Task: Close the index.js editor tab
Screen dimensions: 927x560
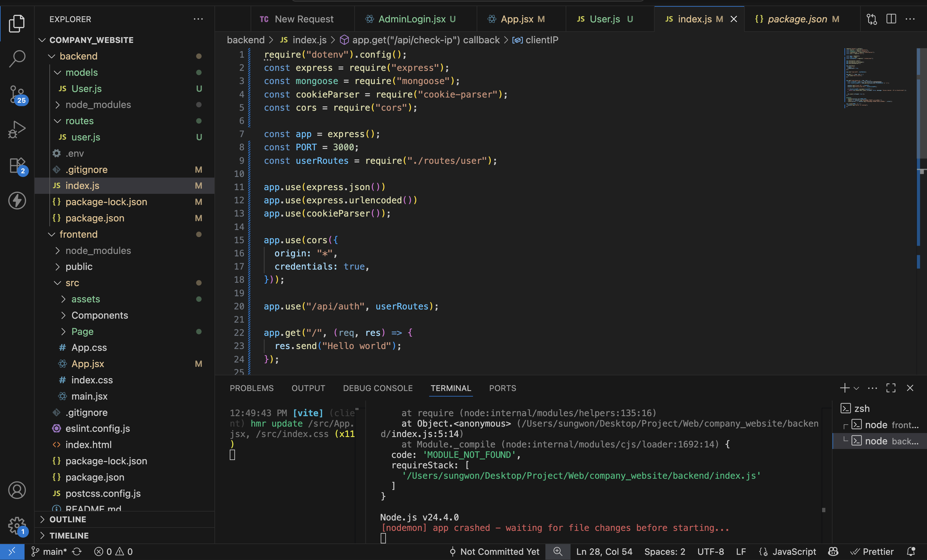Action: [x=734, y=19]
